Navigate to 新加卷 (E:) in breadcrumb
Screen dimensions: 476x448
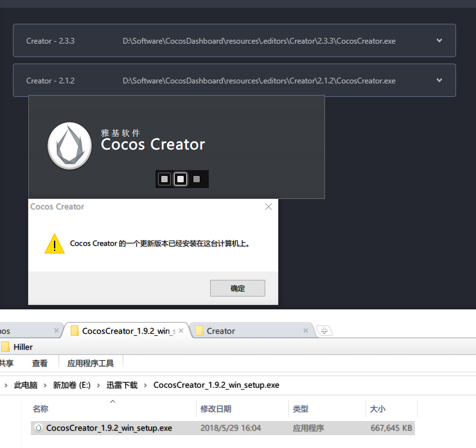72,385
